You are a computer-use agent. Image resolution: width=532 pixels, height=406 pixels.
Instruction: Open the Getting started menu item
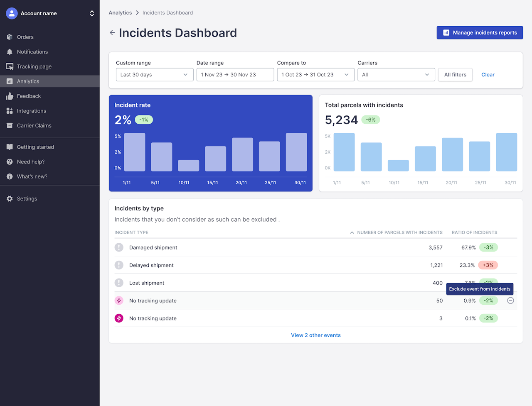[x=35, y=147]
